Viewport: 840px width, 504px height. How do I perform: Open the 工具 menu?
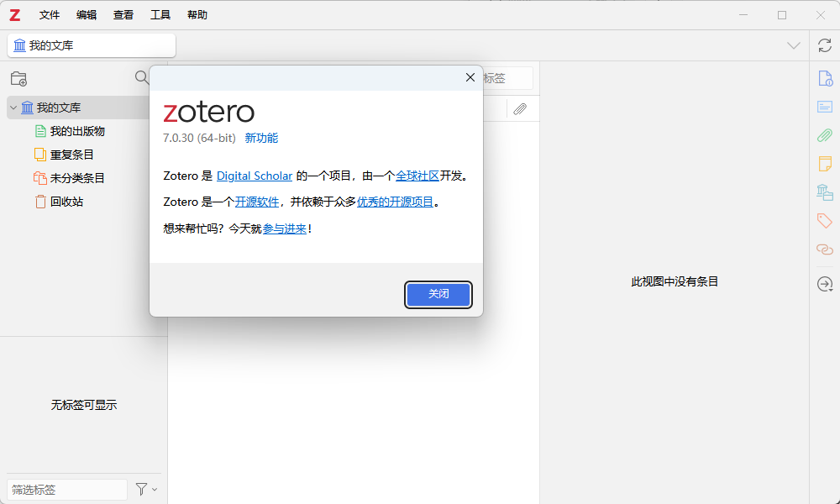point(160,14)
